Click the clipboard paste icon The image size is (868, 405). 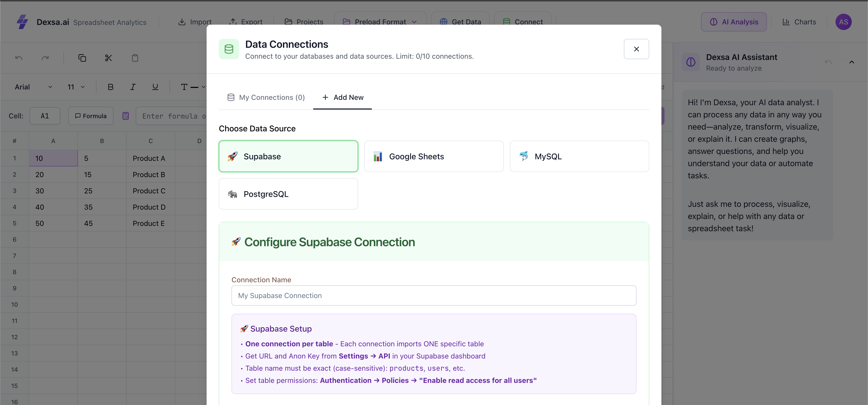135,58
